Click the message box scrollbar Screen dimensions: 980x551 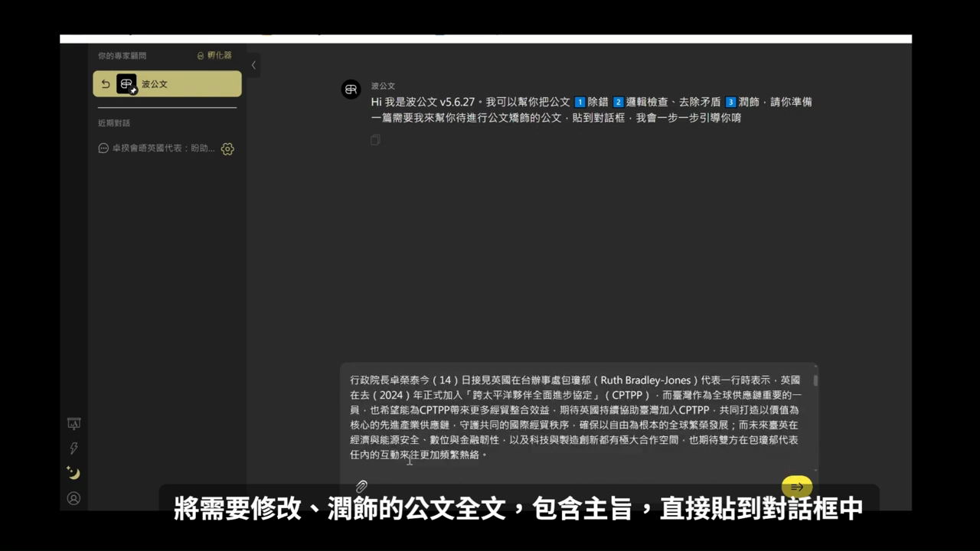[815, 380]
